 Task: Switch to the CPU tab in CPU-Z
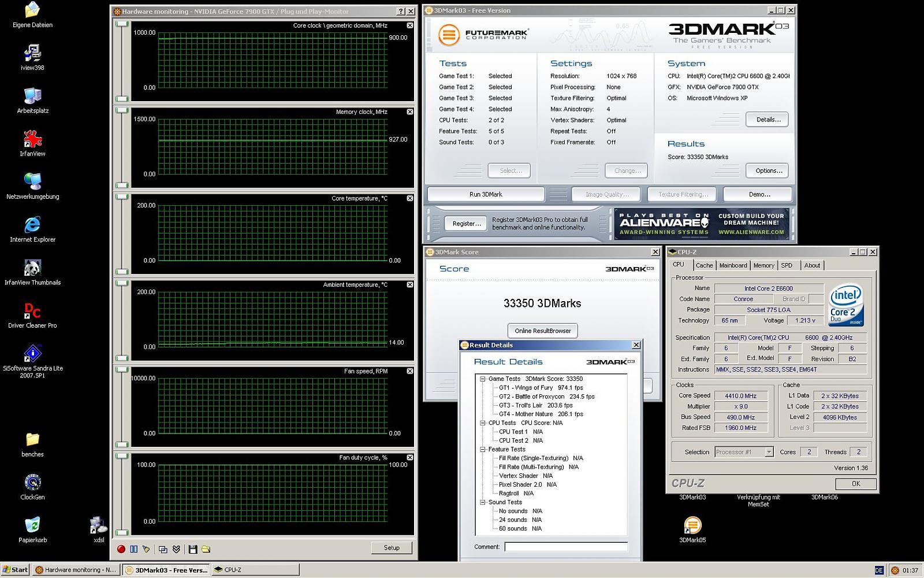point(679,265)
